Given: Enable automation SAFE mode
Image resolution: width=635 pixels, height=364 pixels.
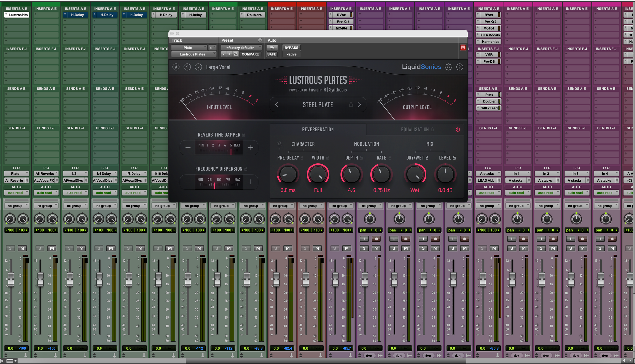Looking at the screenshot, I should click(271, 54).
